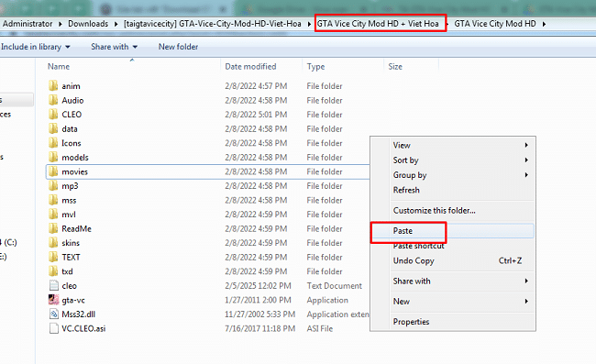596x364 pixels.
Task: Click GTA Vice City Mod HD + Viet Hoa breadcrumb
Action: click(x=378, y=24)
